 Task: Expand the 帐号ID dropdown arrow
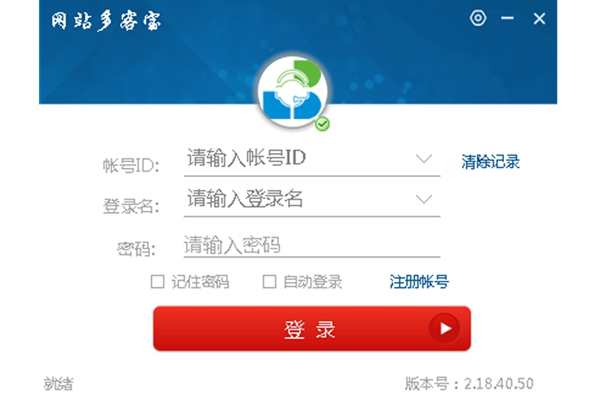424,158
